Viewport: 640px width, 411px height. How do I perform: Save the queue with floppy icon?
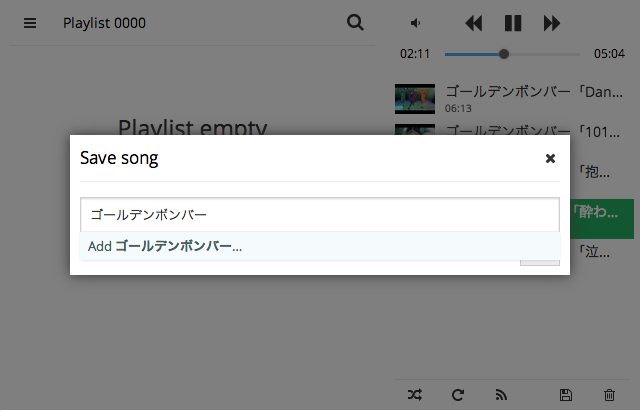[566, 395]
